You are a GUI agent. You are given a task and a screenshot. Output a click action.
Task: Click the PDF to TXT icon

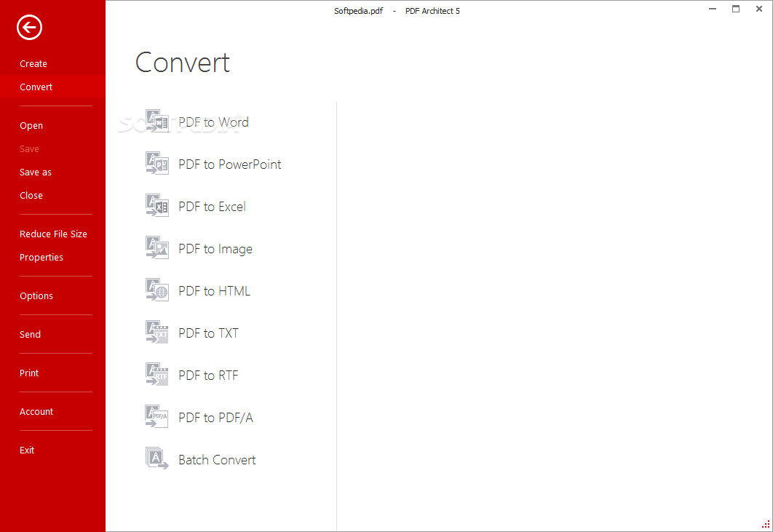157,333
